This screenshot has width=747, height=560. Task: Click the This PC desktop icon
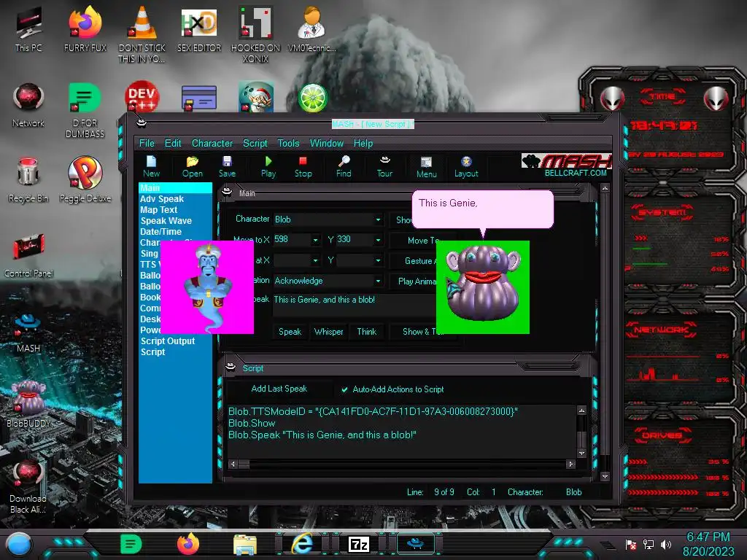tap(28, 29)
